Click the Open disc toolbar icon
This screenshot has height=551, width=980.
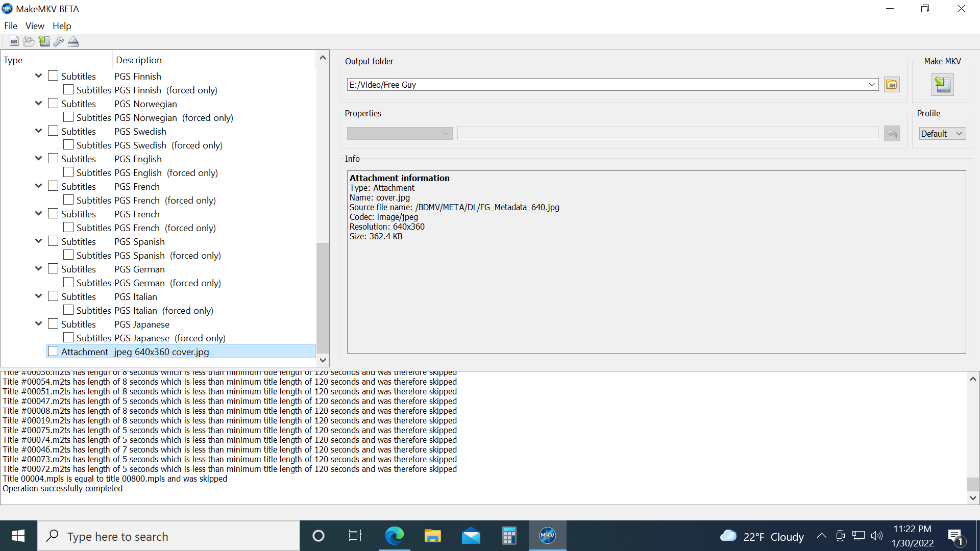coord(29,41)
